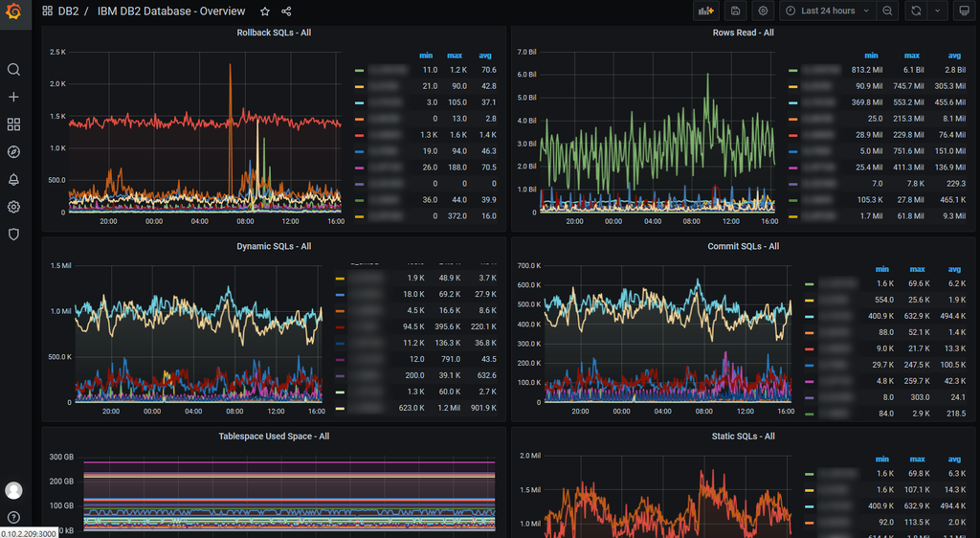Viewport: 980px width, 538px height.
Task: Save the dashboard with the disk icon
Action: coord(736,11)
